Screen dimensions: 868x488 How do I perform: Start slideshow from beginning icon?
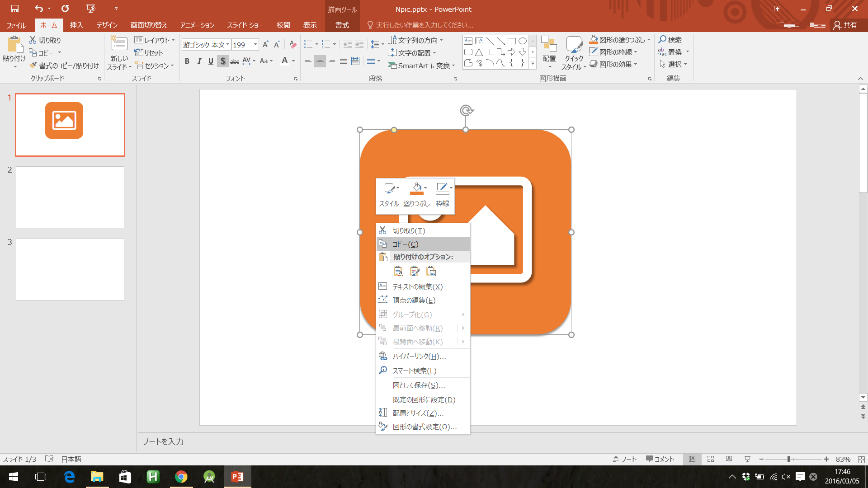(x=91, y=9)
